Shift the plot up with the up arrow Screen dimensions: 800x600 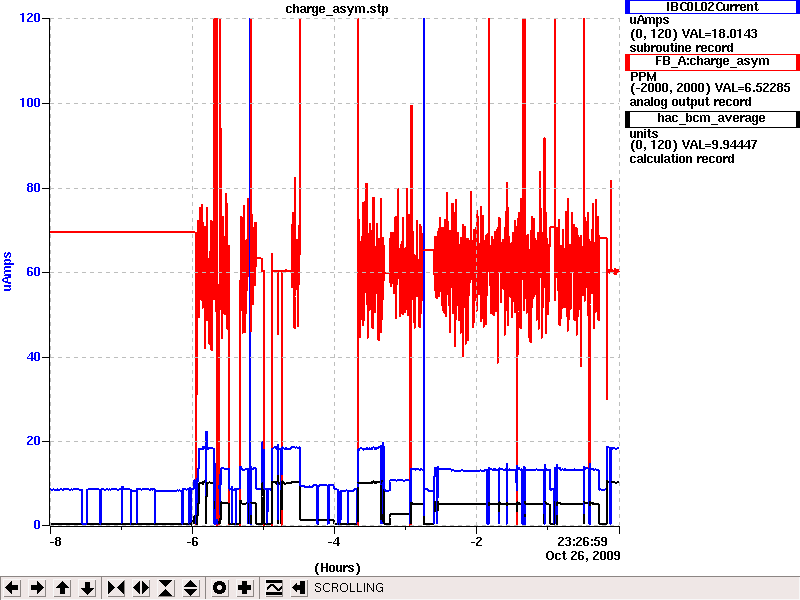[x=62, y=588]
